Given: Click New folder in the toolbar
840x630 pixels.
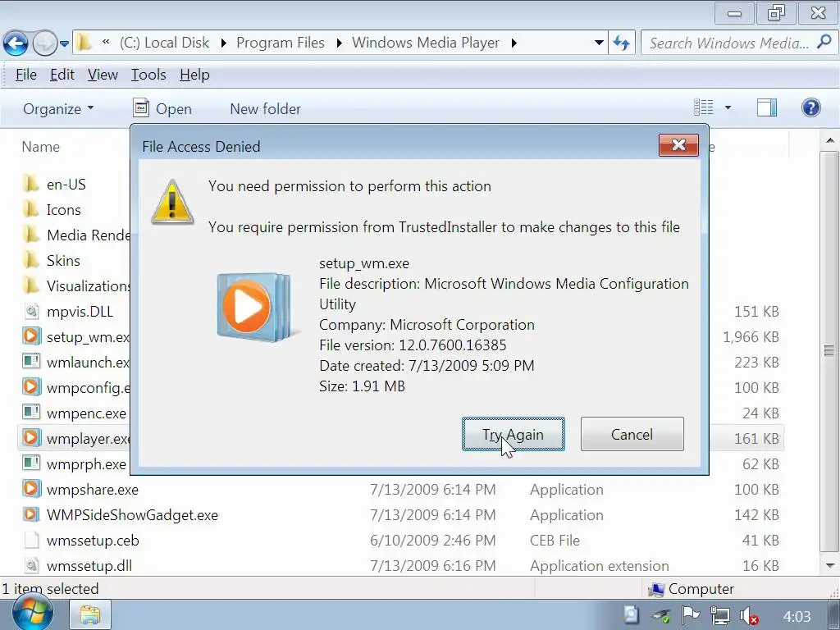Looking at the screenshot, I should 265,109.
